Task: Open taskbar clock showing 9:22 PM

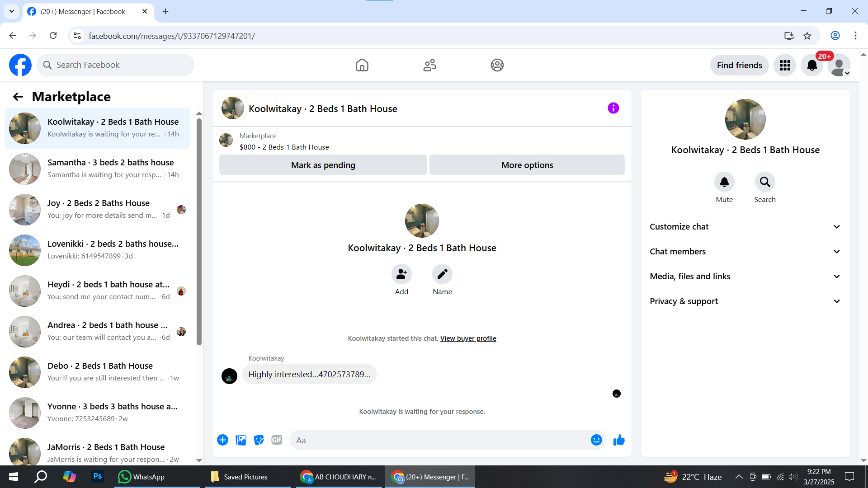Action: tap(819, 477)
